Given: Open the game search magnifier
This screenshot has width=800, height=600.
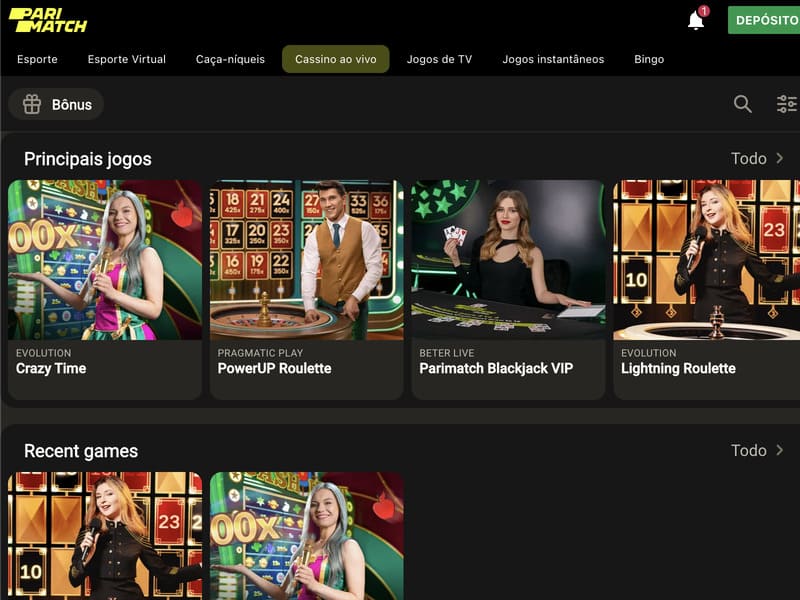Looking at the screenshot, I should pos(742,104).
